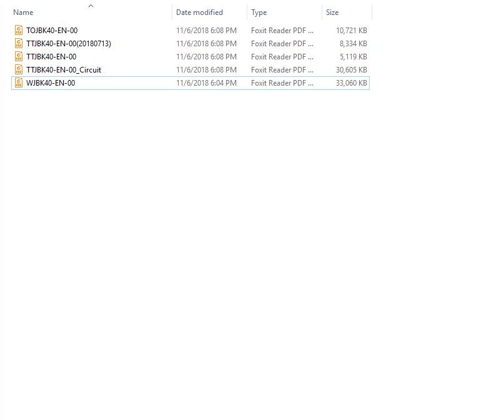The image size is (504, 420).
Task: Sort by Date modified column header
Action: pyautogui.click(x=199, y=12)
